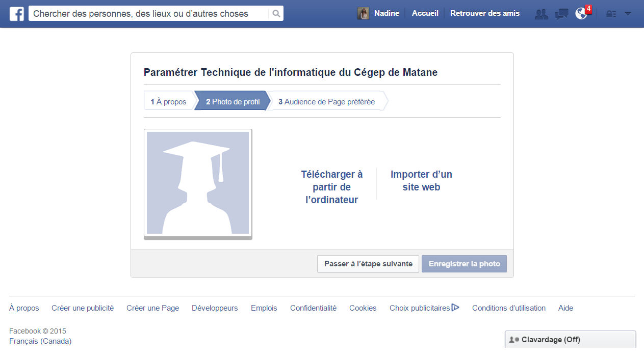644x359 pixels.
Task: Open notifications globe icon
Action: point(581,14)
